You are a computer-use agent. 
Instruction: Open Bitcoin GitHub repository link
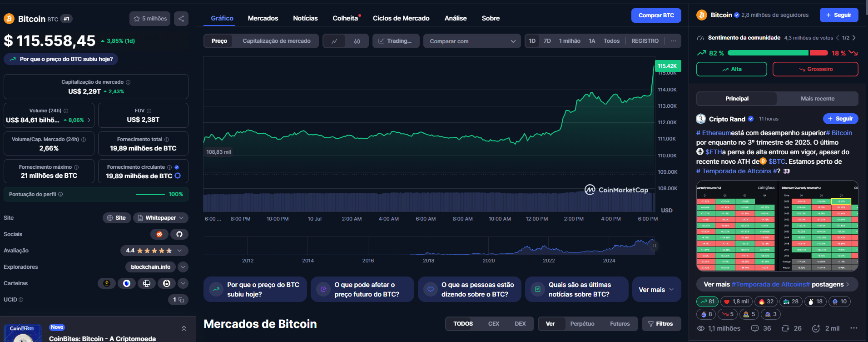tap(179, 234)
